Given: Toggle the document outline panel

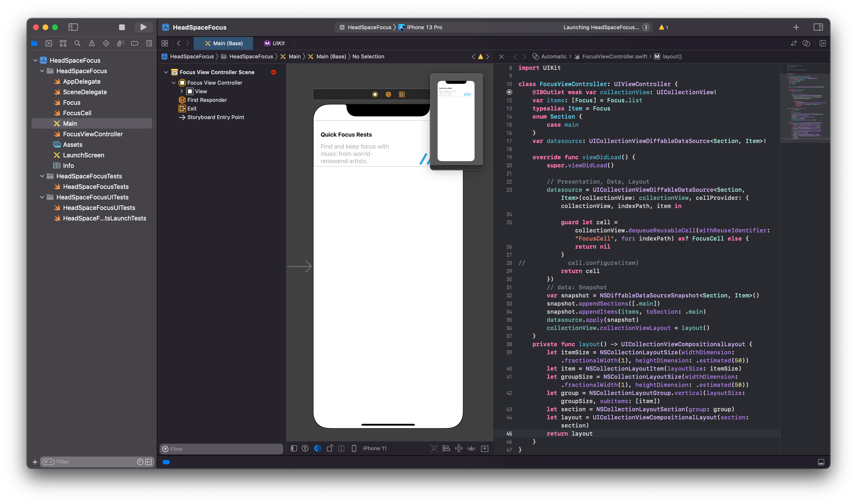Looking at the screenshot, I should [x=294, y=448].
